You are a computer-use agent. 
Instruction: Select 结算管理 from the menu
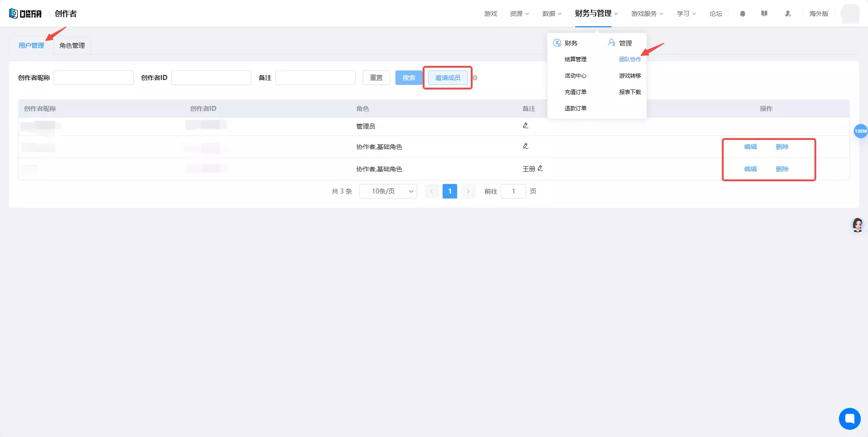576,59
